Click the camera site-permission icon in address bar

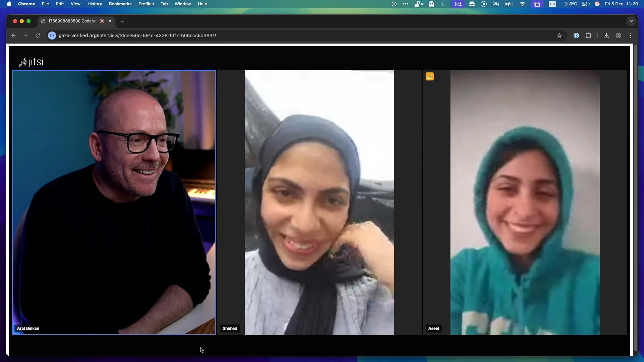[52, 36]
